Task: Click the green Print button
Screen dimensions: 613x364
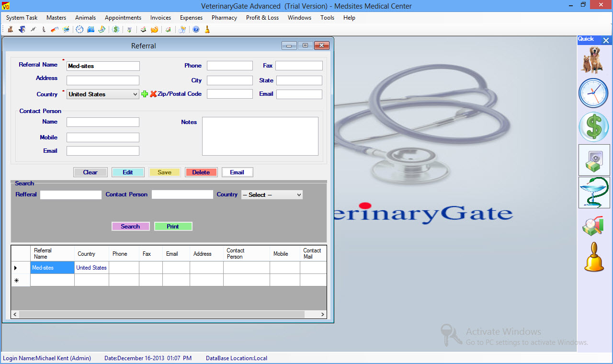Action: click(173, 227)
